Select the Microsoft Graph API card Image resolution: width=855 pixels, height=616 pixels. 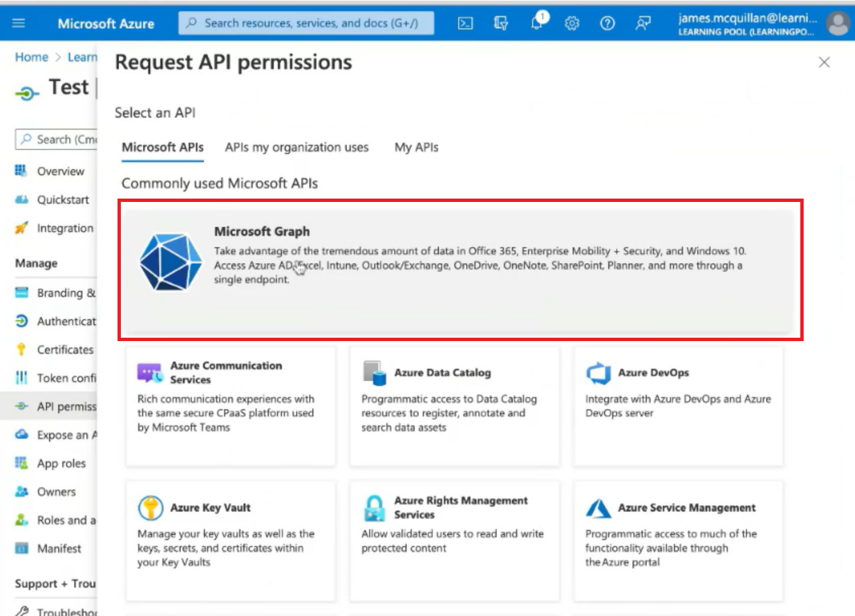459,270
